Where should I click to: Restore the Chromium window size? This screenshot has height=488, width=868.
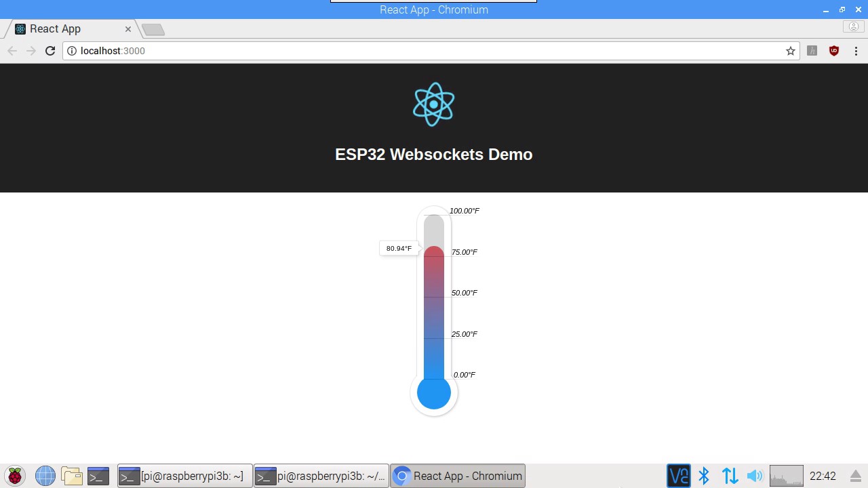[842, 10]
